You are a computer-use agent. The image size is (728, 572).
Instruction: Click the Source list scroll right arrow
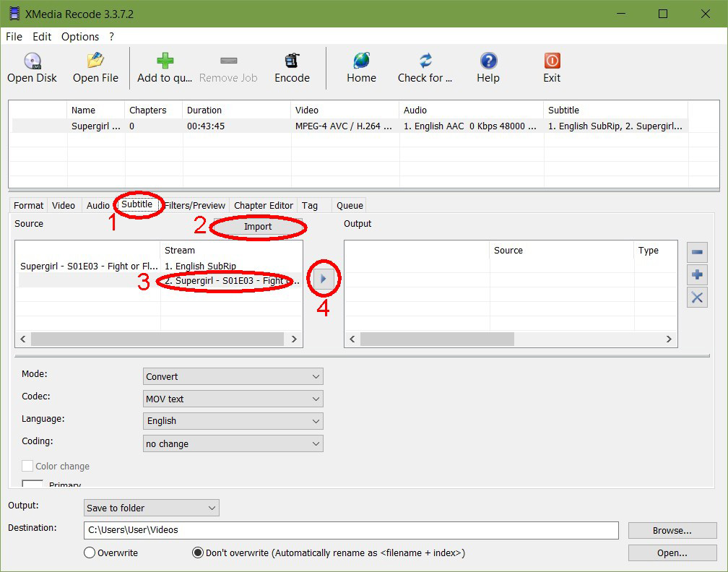click(x=294, y=339)
